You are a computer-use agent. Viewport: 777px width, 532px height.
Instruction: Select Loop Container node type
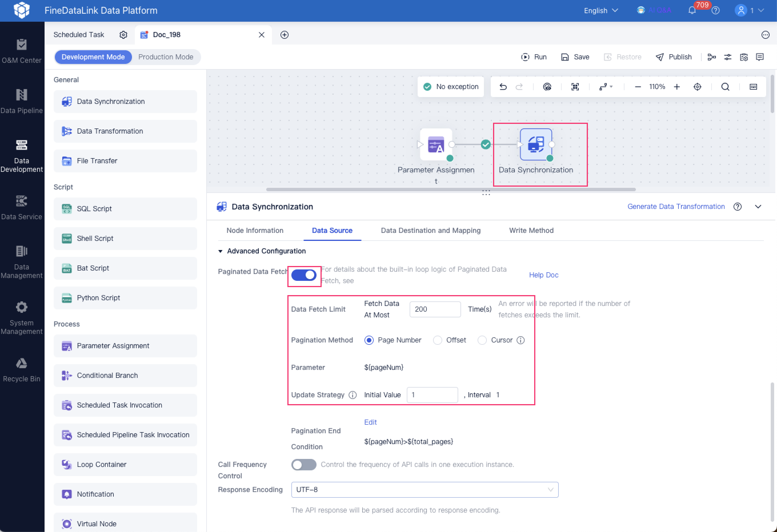pos(125,465)
